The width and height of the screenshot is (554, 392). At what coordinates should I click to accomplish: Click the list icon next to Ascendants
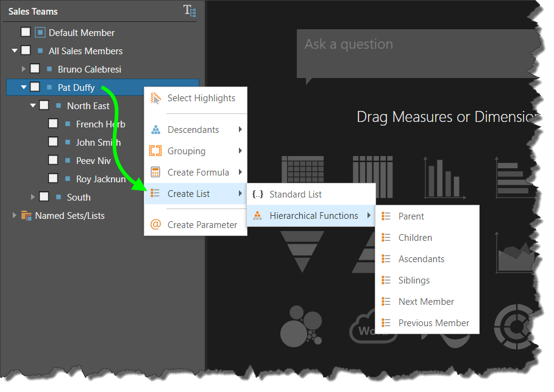coord(386,258)
